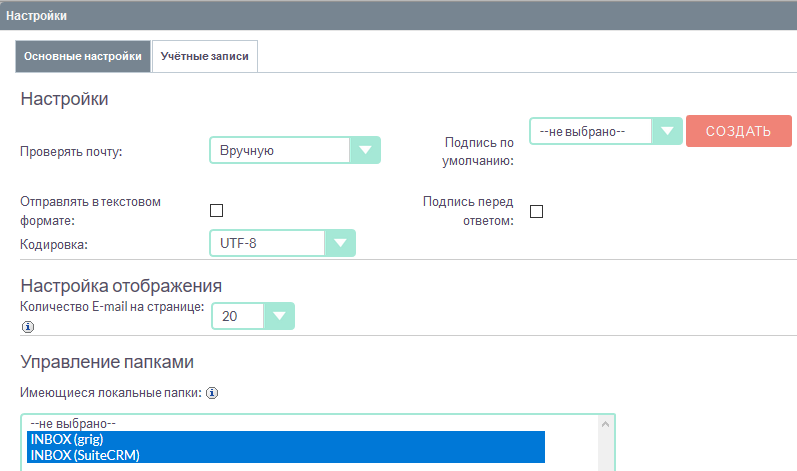Open the Количество E-mail на странице dropdown
The image size is (797, 471).
[x=253, y=316]
